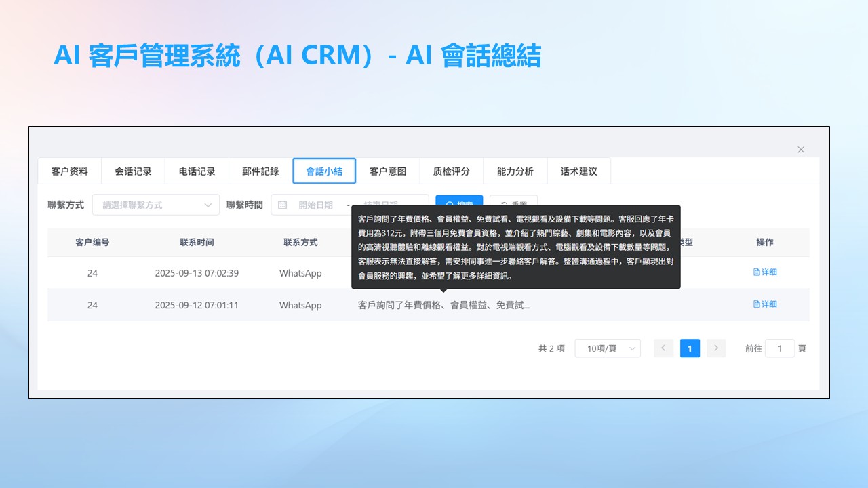Switch to the 能力分析 tab
868x488 pixels.
coord(515,171)
